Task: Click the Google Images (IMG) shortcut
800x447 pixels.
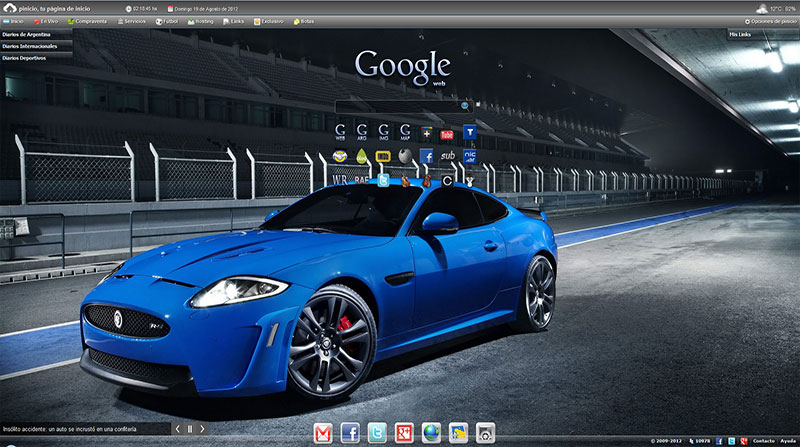Action: click(383, 132)
